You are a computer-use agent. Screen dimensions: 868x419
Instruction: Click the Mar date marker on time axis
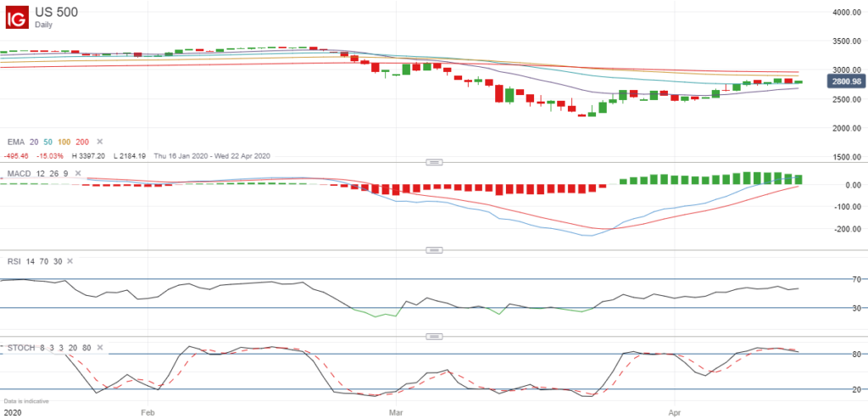click(395, 413)
